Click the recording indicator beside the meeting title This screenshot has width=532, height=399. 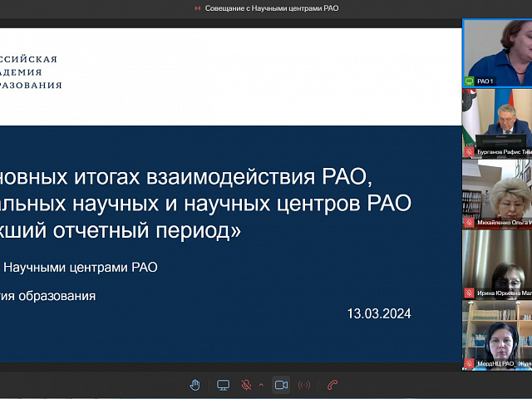point(198,8)
